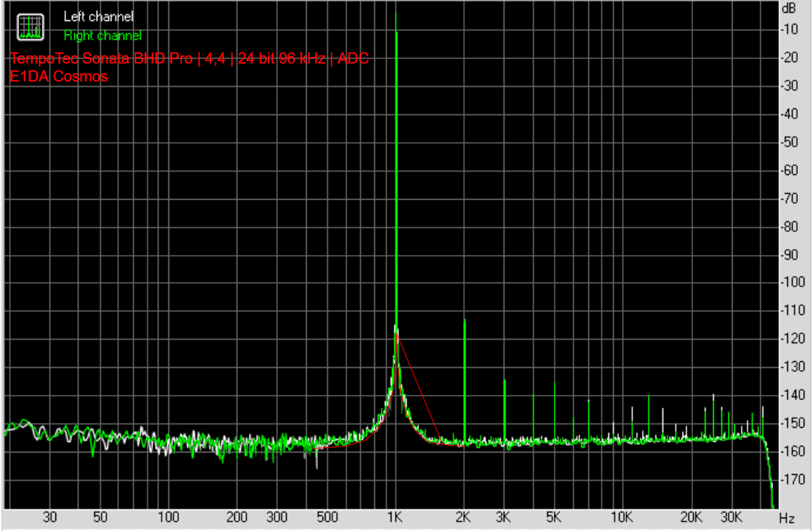Click the green 'Right channel' legend label

[103, 36]
